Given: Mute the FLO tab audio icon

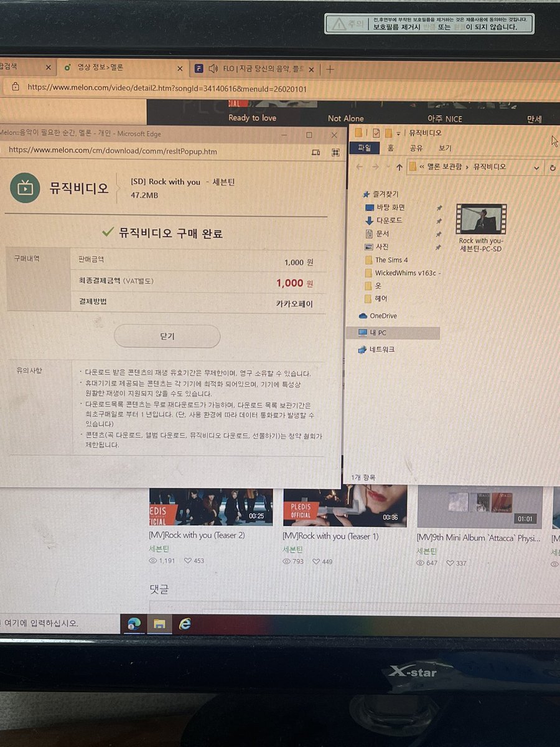Looking at the screenshot, I should click(x=213, y=68).
